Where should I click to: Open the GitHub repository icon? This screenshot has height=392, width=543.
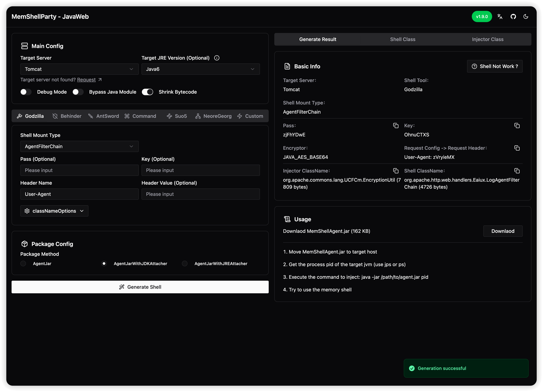(513, 16)
